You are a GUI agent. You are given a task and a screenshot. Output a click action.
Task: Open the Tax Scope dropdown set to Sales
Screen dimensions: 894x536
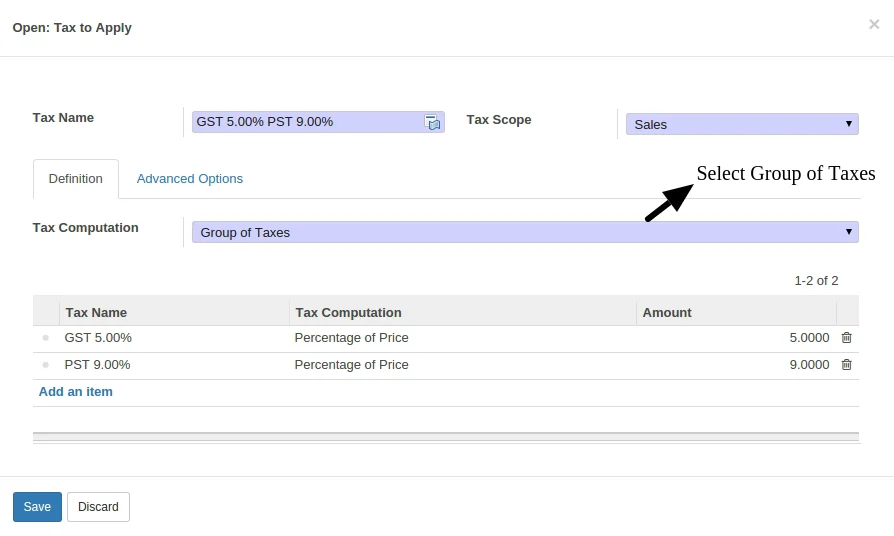click(x=742, y=124)
